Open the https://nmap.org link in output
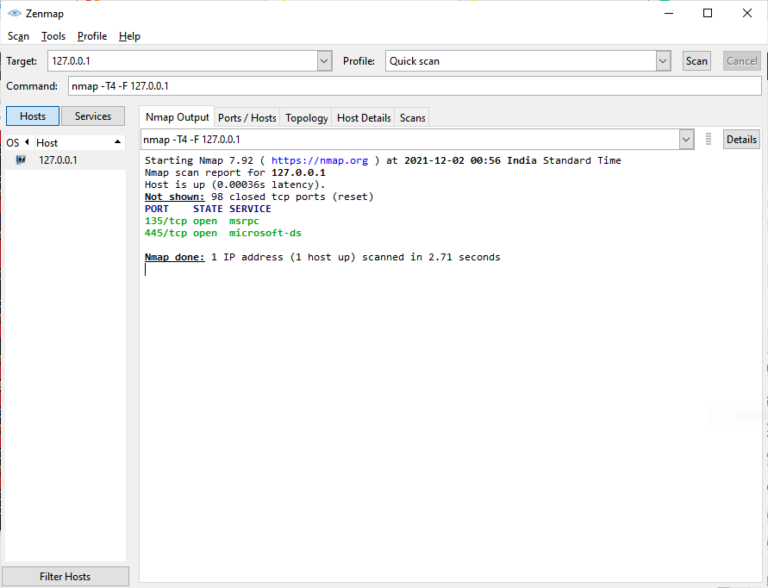Image resolution: width=768 pixels, height=588 pixels. (x=319, y=160)
